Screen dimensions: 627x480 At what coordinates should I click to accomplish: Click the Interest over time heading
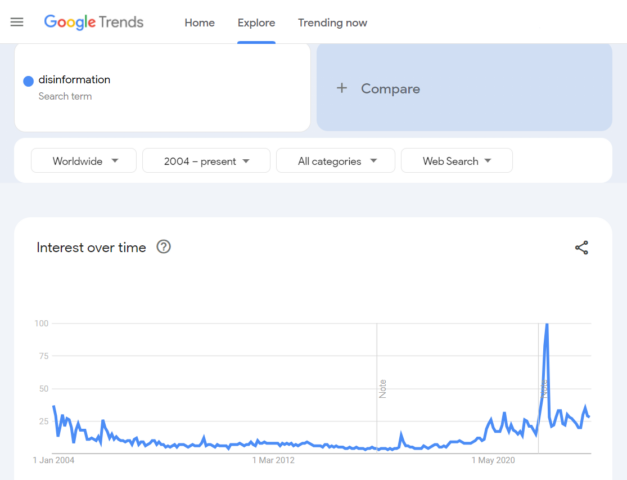coord(91,247)
